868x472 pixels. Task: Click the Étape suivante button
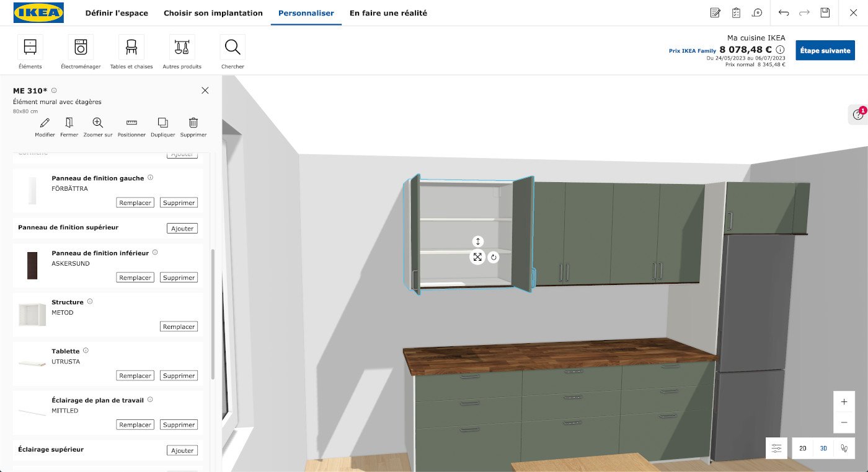tap(825, 50)
